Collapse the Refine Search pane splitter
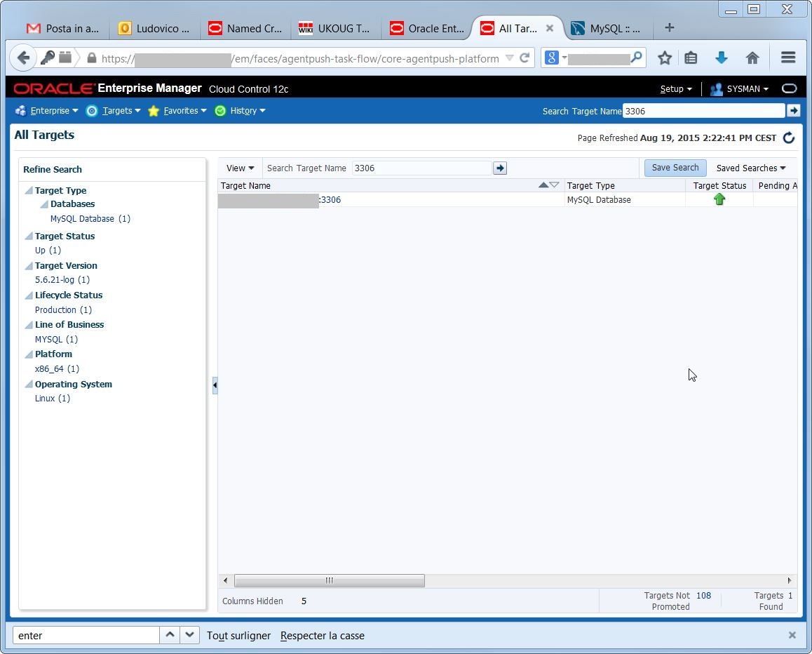The image size is (812, 654). tap(215, 385)
